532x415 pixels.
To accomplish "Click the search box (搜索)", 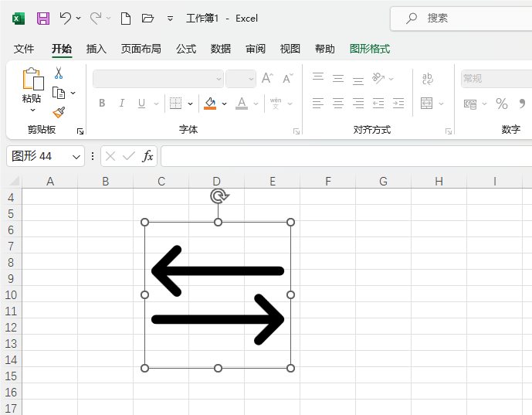I will click(462, 19).
